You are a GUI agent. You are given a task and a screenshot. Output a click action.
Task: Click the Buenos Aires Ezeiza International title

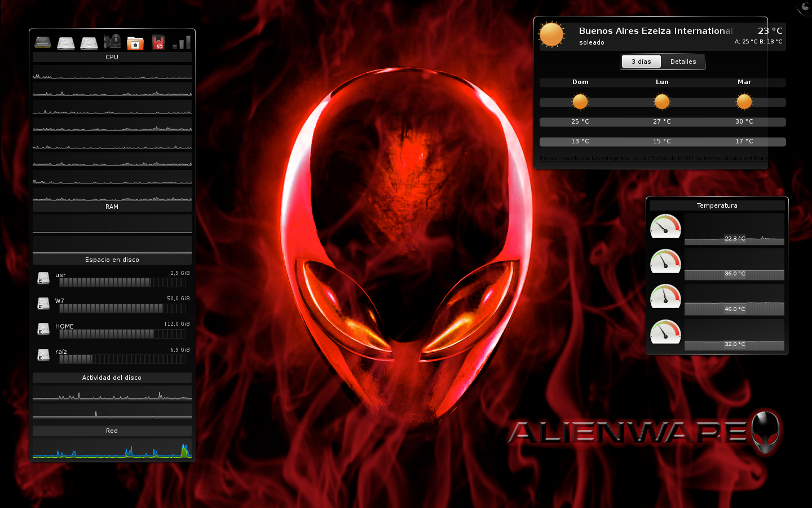(x=656, y=31)
